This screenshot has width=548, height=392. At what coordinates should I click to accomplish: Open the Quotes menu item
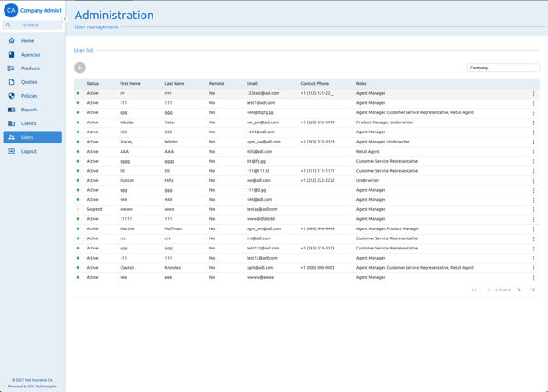pos(33,82)
